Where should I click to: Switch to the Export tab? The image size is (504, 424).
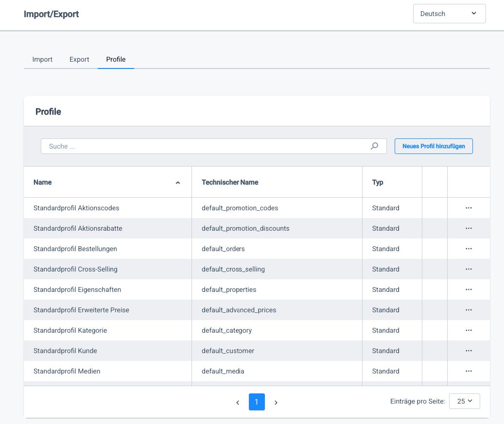[79, 59]
